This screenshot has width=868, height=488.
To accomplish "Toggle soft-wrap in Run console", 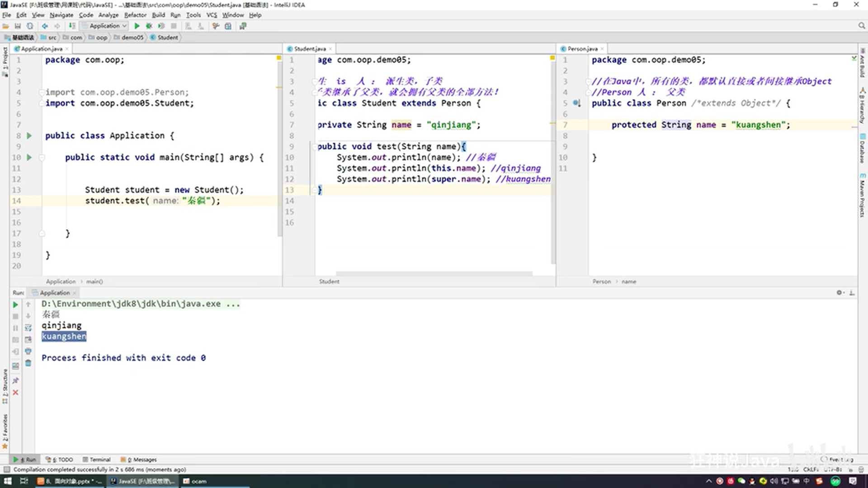I will [x=28, y=328].
